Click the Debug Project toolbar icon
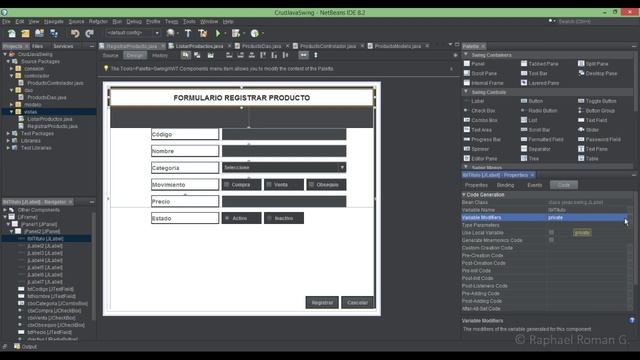Viewport: 640px width, 360px height. tap(236, 33)
